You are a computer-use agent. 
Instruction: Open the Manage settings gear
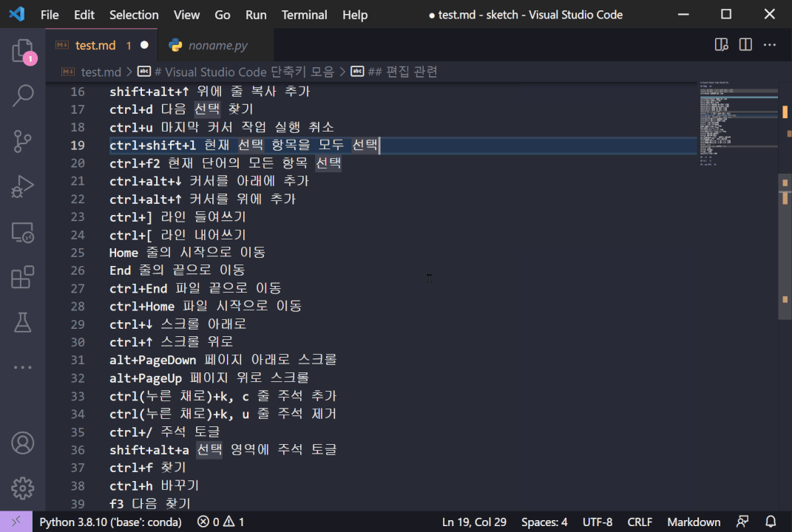pyautogui.click(x=22, y=488)
